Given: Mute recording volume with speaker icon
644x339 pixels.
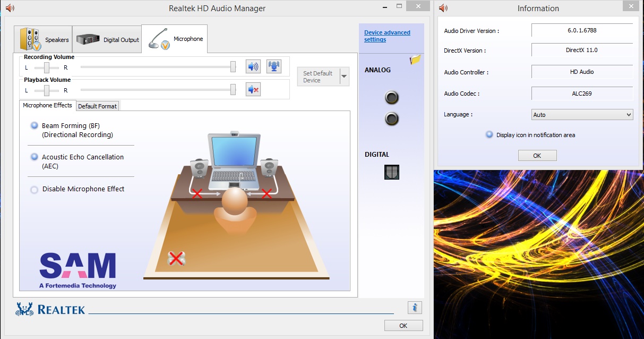Looking at the screenshot, I should (253, 66).
